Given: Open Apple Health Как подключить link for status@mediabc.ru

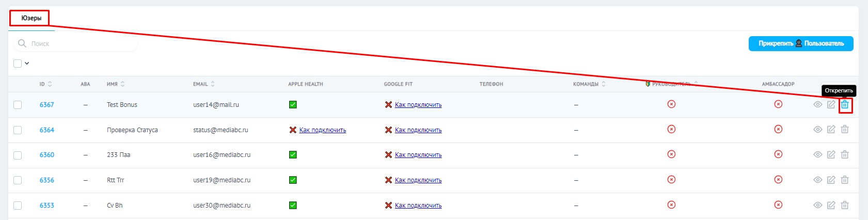Looking at the screenshot, I should pos(322,130).
